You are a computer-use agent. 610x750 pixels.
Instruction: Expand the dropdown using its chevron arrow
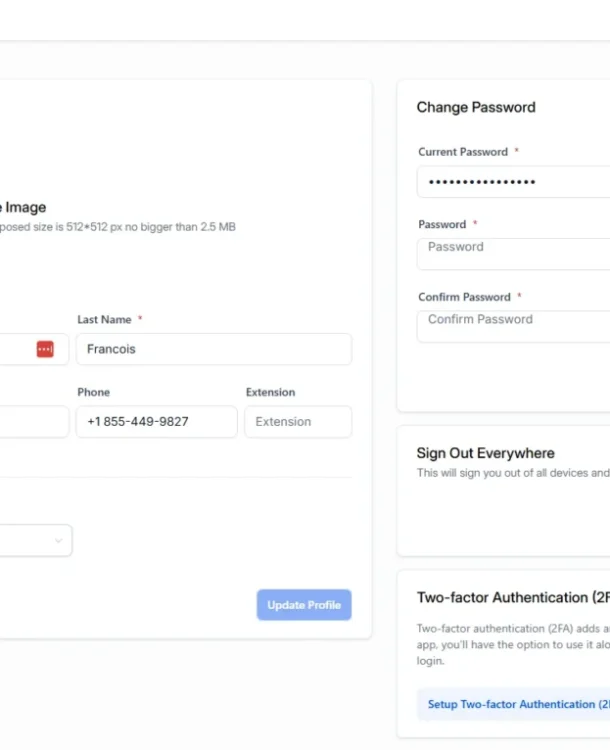pyautogui.click(x=58, y=541)
